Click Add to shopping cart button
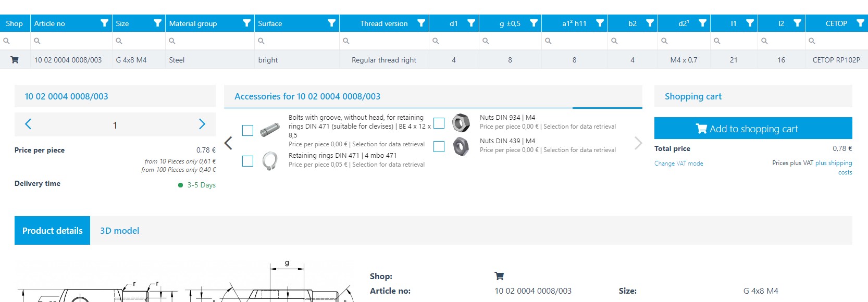The image size is (868, 302). (753, 129)
